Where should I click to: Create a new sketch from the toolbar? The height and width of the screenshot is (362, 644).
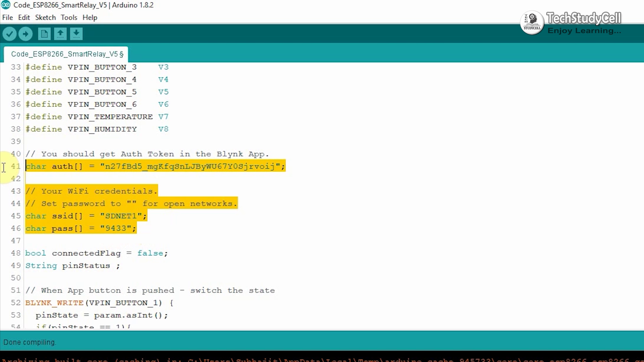44,34
